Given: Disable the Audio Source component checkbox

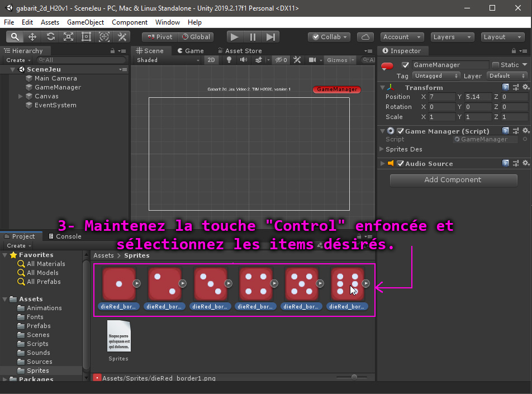Looking at the screenshot, I should pos(400,164).
